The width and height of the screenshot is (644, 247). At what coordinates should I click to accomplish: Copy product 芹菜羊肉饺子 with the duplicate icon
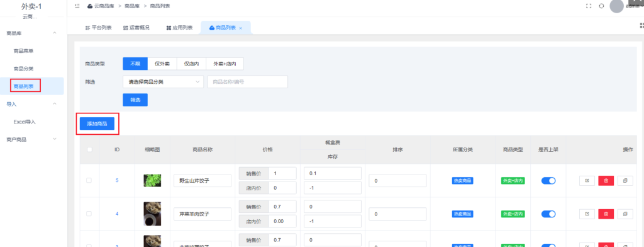(x=625, y=214)
